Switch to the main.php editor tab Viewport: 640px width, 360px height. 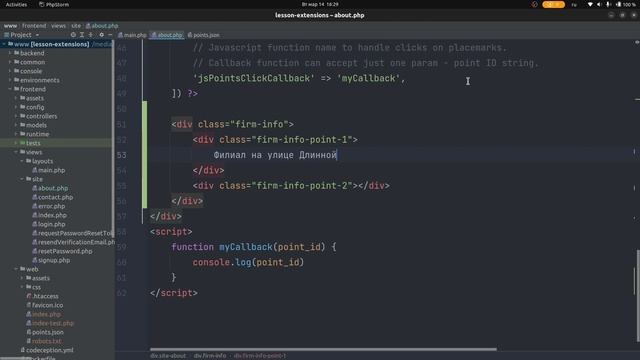(x=132, y=35)
